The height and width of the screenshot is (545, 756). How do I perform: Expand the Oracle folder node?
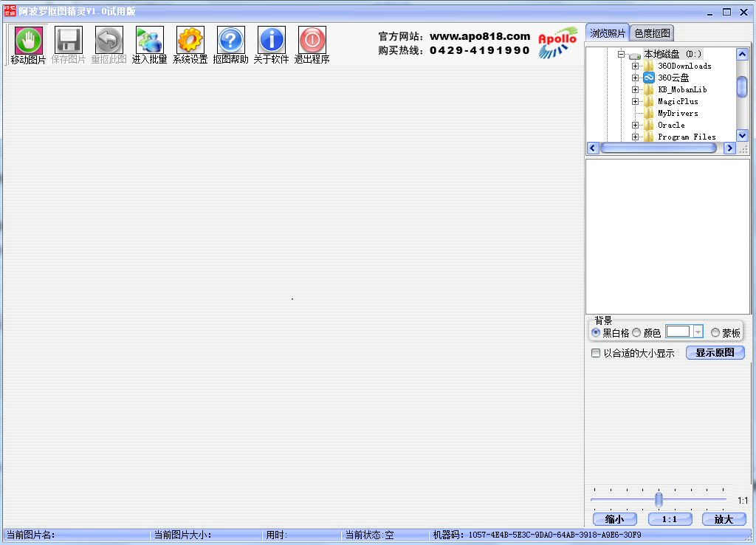click(636, 125)
